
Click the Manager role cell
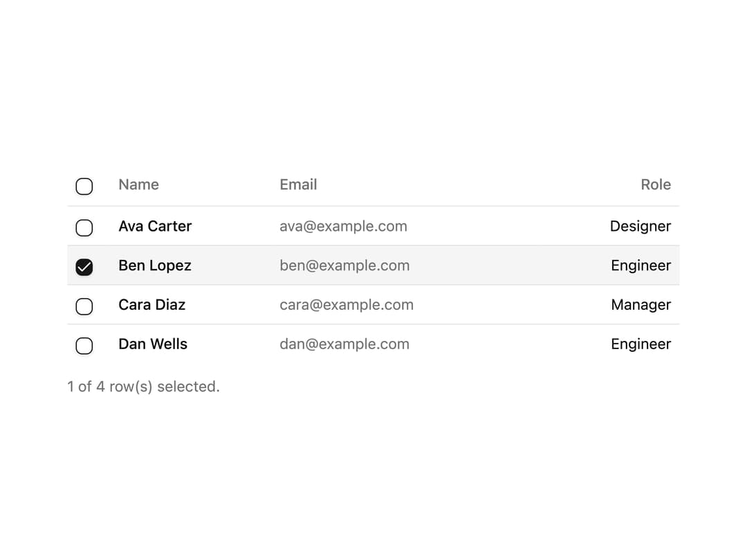point(640,305)
